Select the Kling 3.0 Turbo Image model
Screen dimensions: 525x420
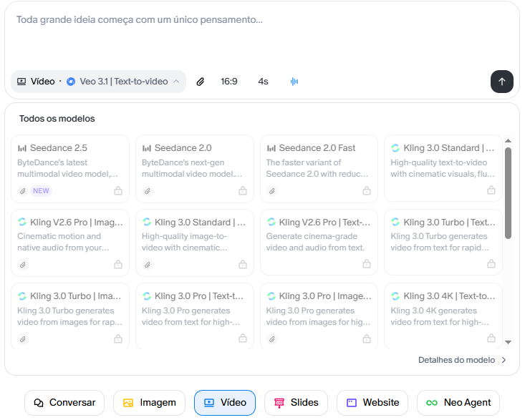pyautogui.click(x=70, y=316)
